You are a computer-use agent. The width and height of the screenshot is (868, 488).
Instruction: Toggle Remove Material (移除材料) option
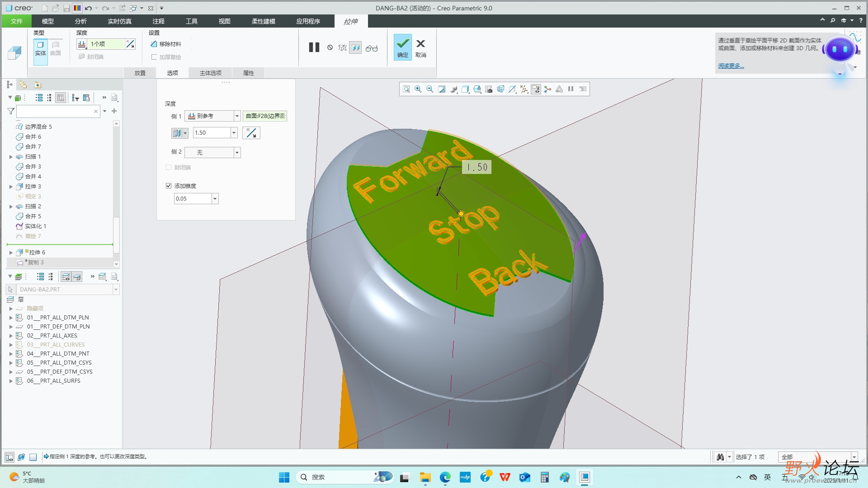click(x=165, y=44)
